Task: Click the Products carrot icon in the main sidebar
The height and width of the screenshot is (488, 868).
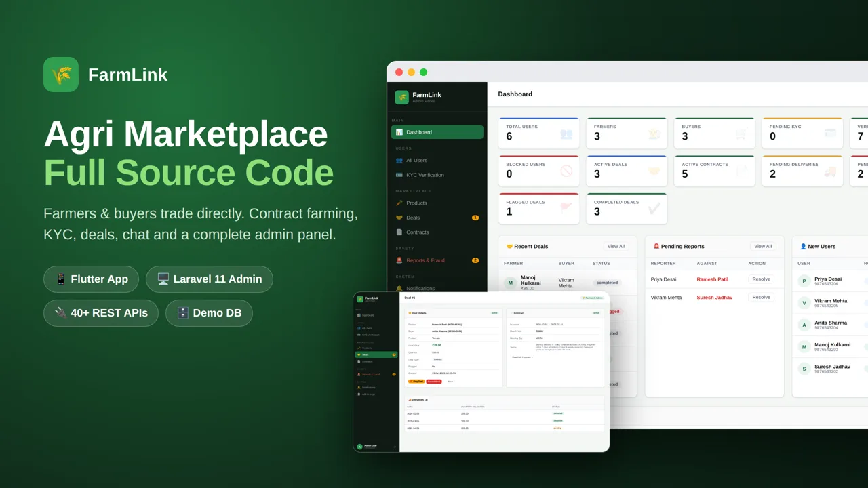Action: point(399,203)
